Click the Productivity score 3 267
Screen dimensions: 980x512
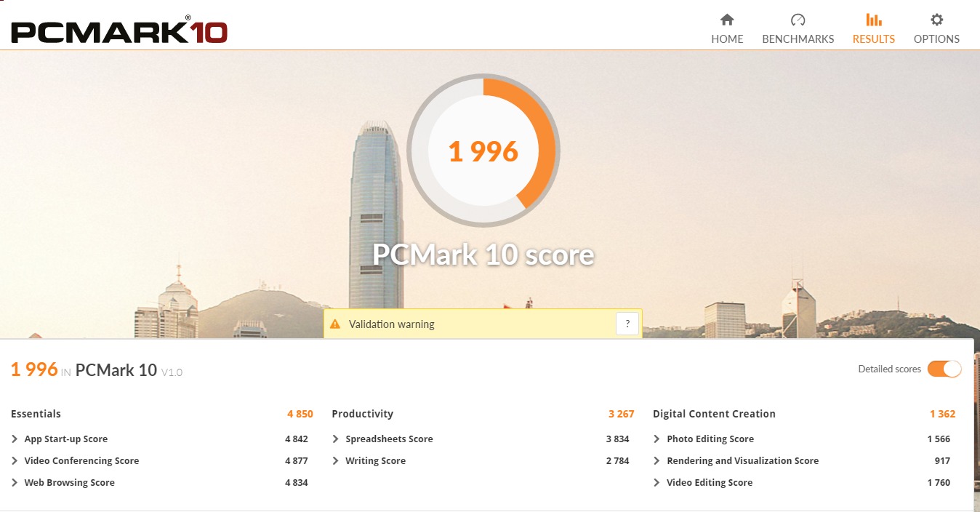[x=622, y=414]
